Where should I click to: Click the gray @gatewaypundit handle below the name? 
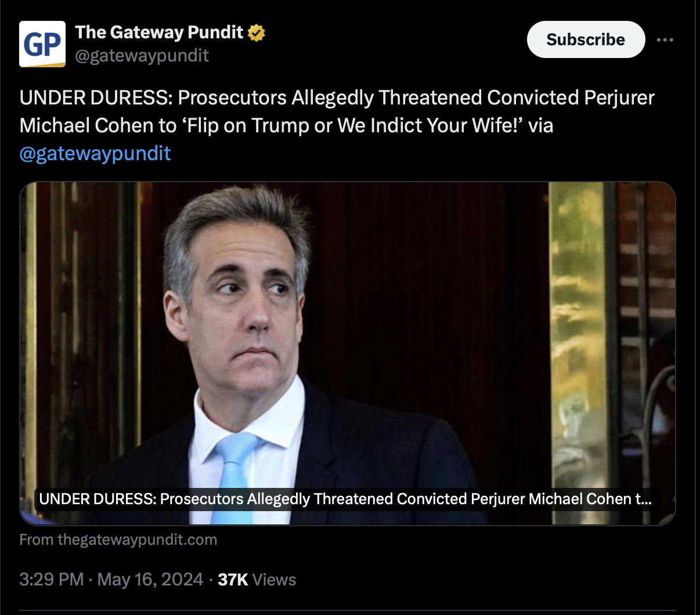[142, 56]
